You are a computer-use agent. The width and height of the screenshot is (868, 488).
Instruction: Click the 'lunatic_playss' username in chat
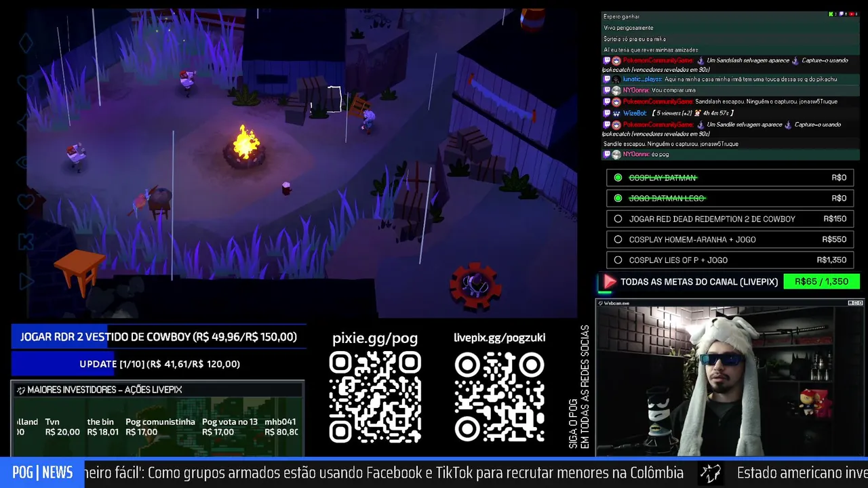click(x=642, y=79)
